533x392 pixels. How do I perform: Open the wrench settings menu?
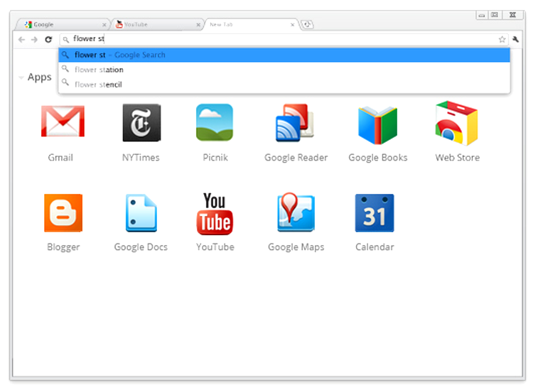point(516,39)
